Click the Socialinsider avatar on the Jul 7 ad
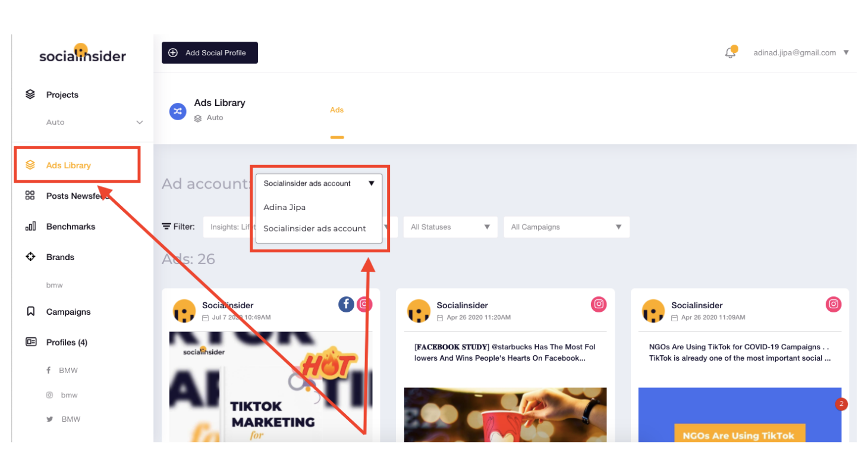Screen dimensions: 868x476 [x=184, y=311]
